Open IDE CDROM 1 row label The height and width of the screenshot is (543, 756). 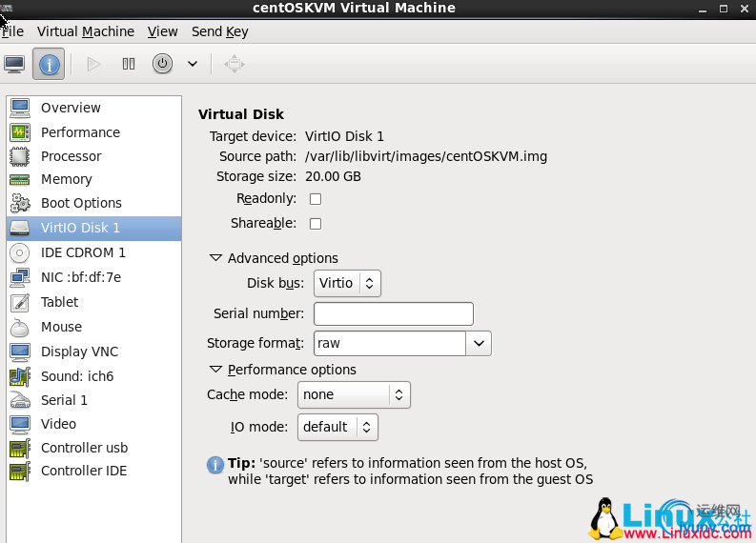(83, 252)
